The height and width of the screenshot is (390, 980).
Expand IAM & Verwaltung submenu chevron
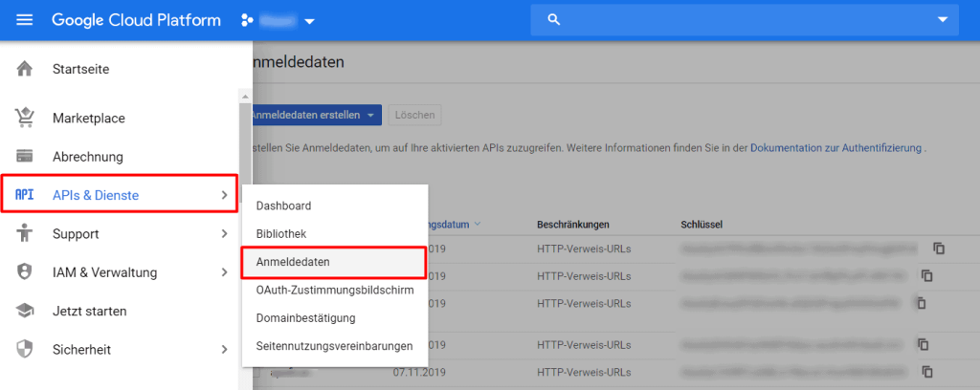click(x=224, y=272)
